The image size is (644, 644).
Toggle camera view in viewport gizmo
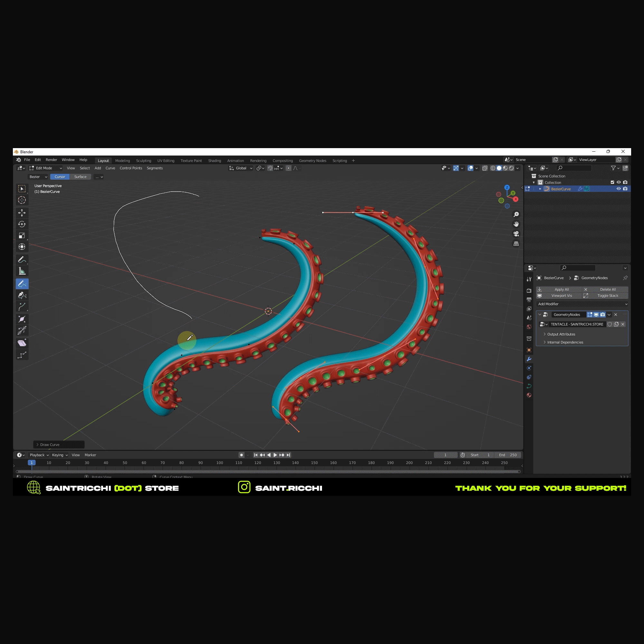click(516, 234)
